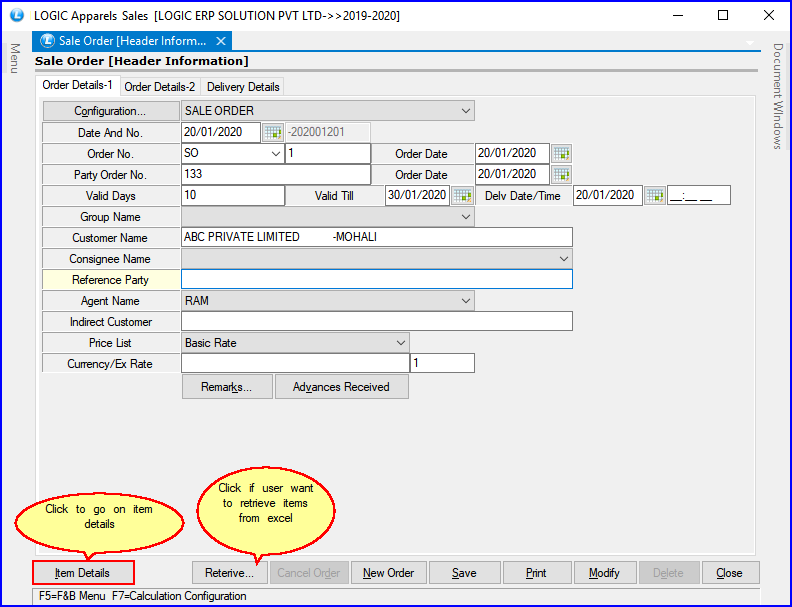Open the Agent Name dropdown showing RAM

click(466, 301)
